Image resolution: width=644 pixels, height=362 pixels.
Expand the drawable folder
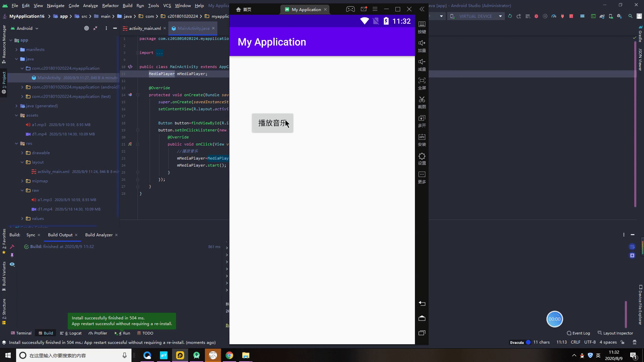click(x=22, y=153)
